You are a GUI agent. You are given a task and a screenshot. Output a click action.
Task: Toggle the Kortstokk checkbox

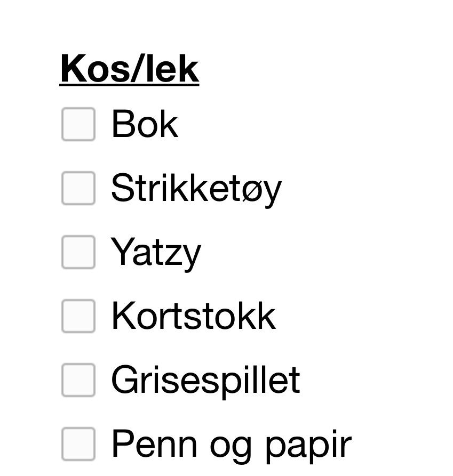(78, 316)
